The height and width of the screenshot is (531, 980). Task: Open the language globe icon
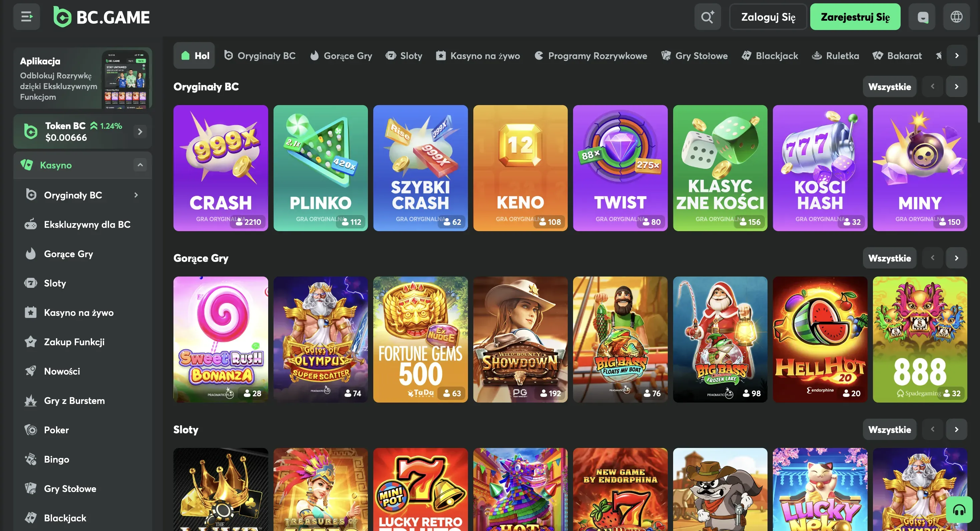point(956,17)
